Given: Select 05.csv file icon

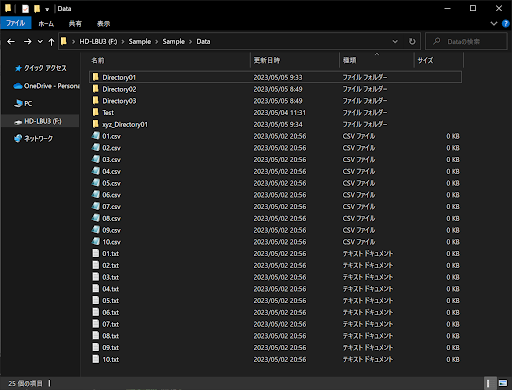Looking at the screenshot, I should (96, 183).
